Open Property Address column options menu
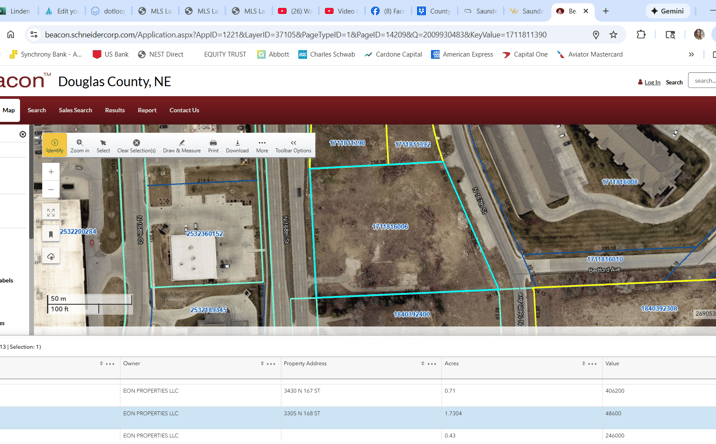716x444 pixels. 432,364
